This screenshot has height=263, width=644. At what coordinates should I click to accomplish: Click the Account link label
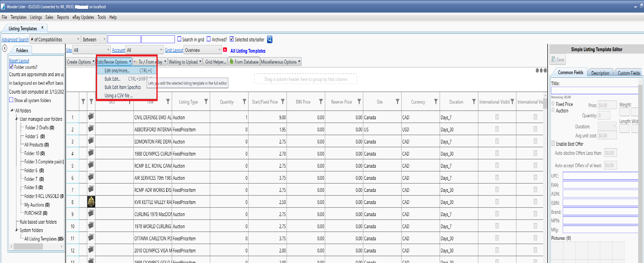pos(118,50)
